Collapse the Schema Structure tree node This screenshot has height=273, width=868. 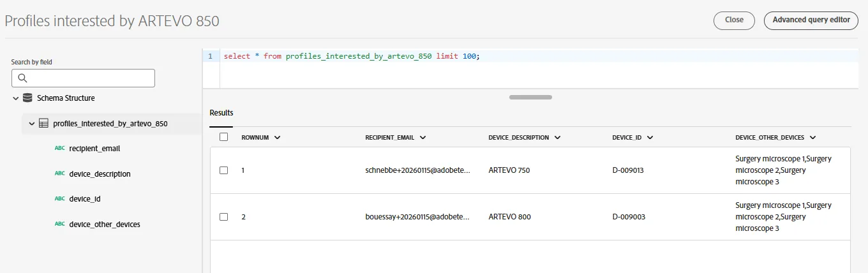pos(16,98)
